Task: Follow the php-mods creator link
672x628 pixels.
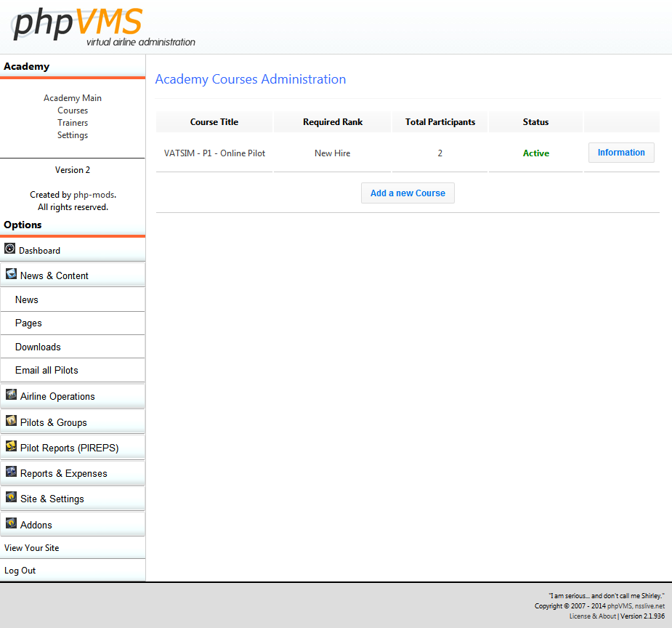Action: [x=94, y=195]
